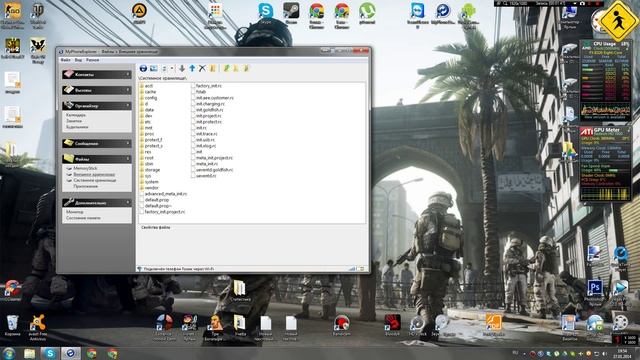Switch to MyPhoneExplorer taskbar button
The width and height of the screenshot is (640, 360).
[71, 353]
